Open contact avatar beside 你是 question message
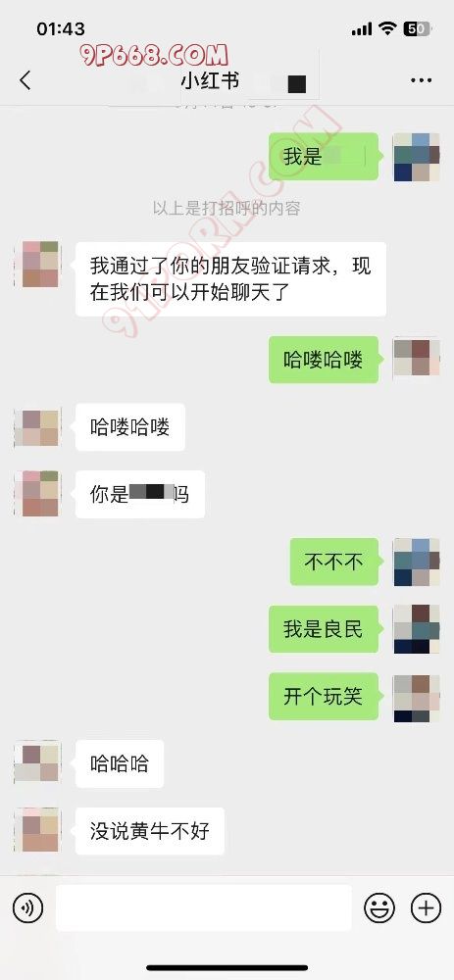The width and height of the screenshot is (454, 980). click(37, 494)
